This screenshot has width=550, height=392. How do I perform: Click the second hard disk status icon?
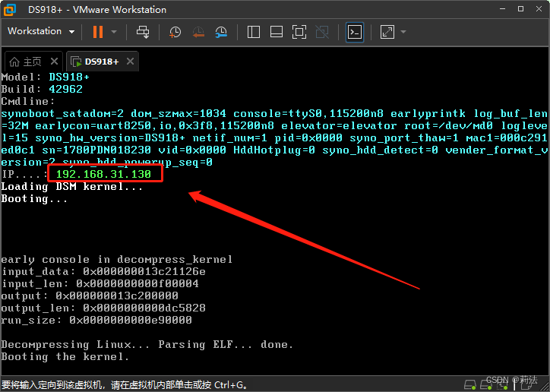(x=486, y=384)
